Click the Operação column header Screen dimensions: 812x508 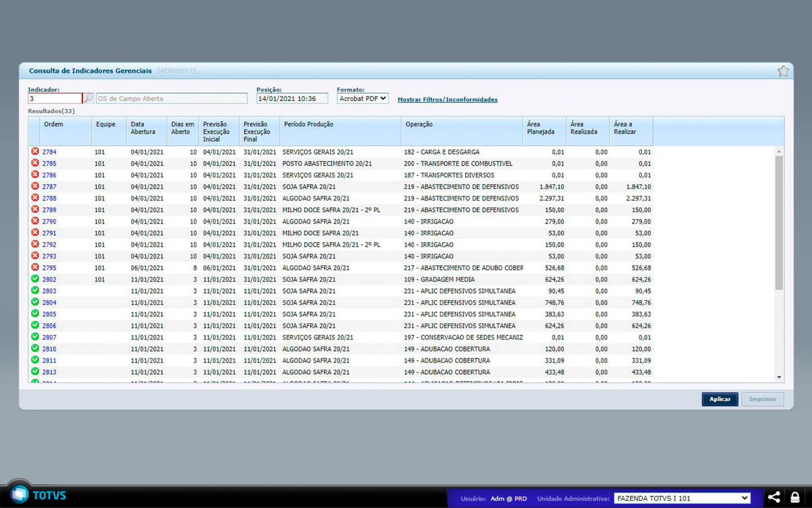pos(419,124)
